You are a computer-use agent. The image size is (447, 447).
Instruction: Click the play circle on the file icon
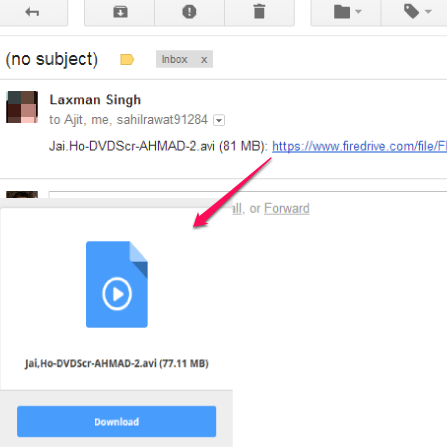pos(117,294)
